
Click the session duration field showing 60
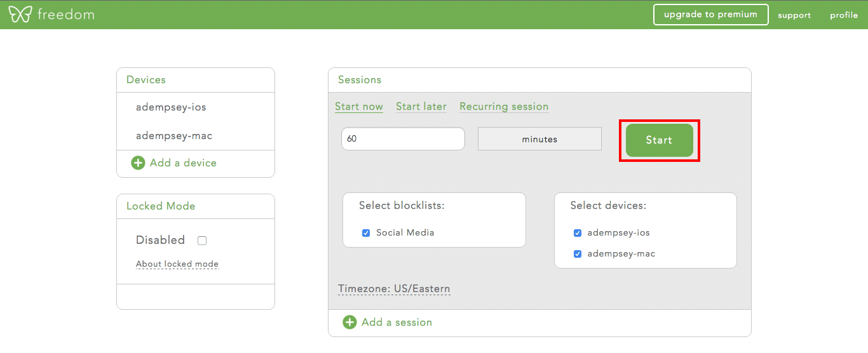click(403, 139)
